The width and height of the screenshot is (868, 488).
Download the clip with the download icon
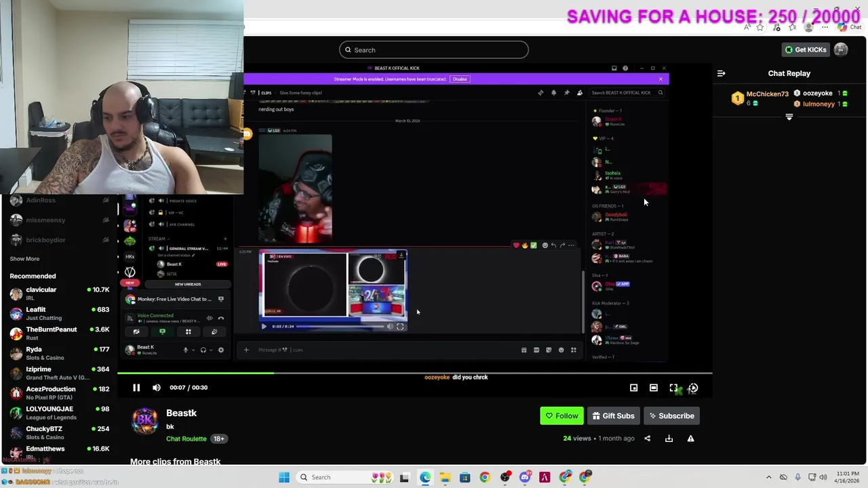[x=669, y=439]
